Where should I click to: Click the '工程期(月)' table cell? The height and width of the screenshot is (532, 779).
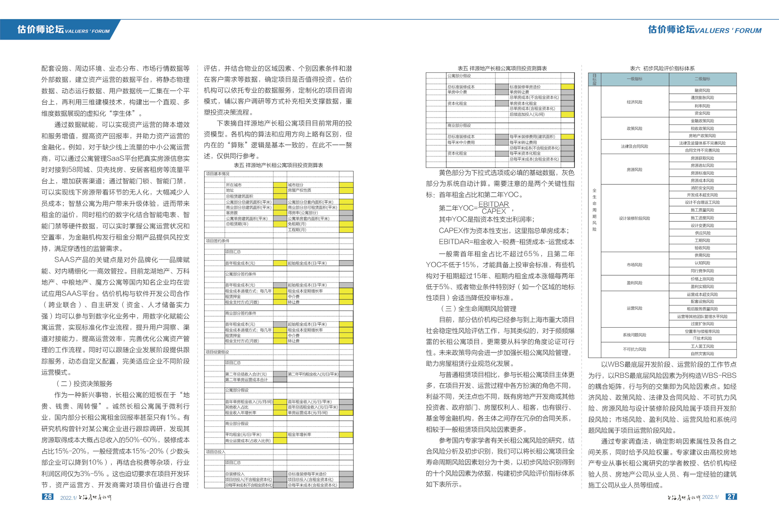coord(313,230)
